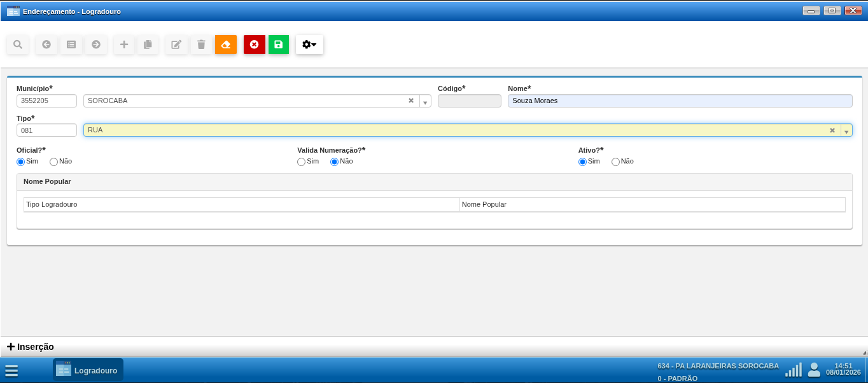The height and width of the screenshot is (383, 868).
Task: Expand the RUA tipo dropdown arrow
Action: point(846,131)
